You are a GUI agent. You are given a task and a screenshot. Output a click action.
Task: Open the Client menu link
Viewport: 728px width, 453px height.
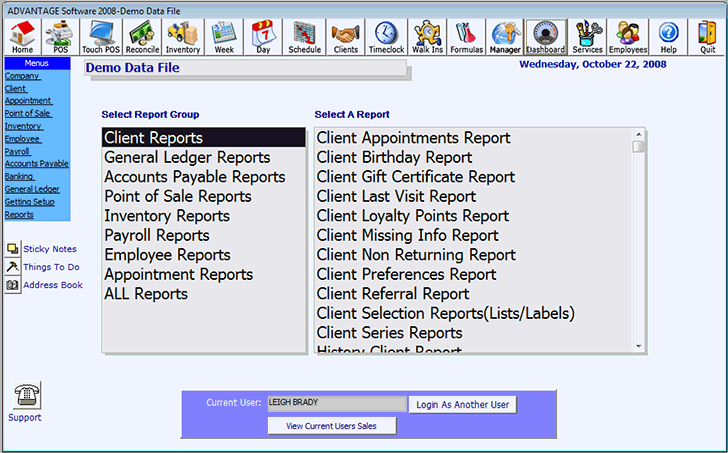[x=16, y=88]
